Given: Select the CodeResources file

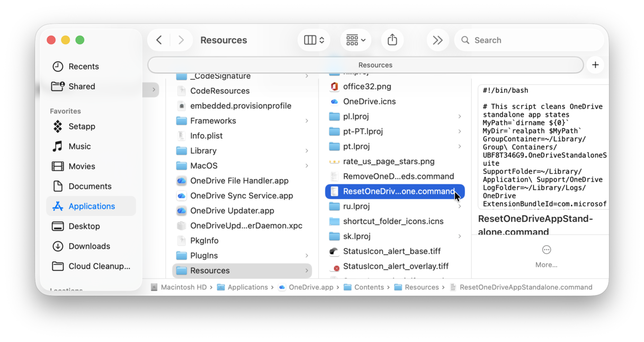Looking at the screenshot, I should tap(242, 91).
